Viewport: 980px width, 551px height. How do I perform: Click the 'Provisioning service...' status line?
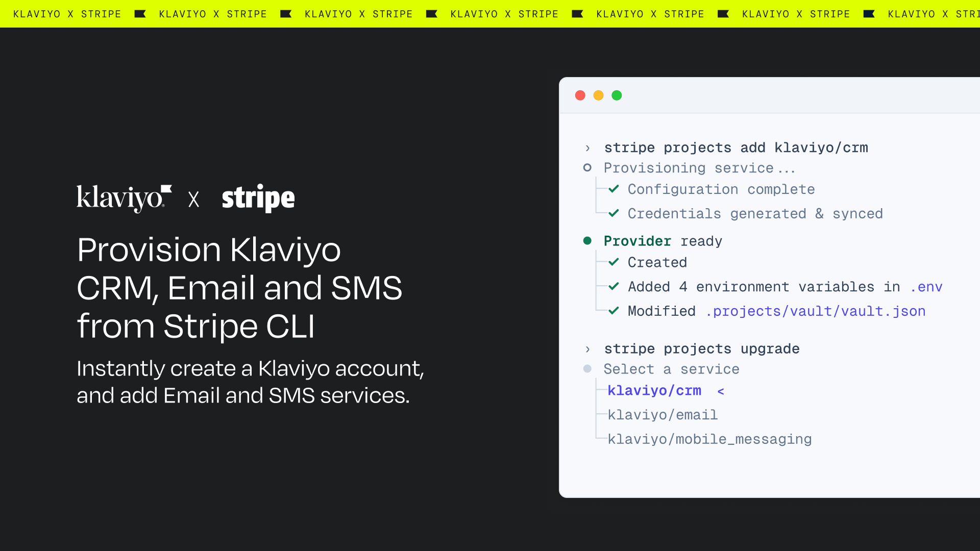click(699, 168)
